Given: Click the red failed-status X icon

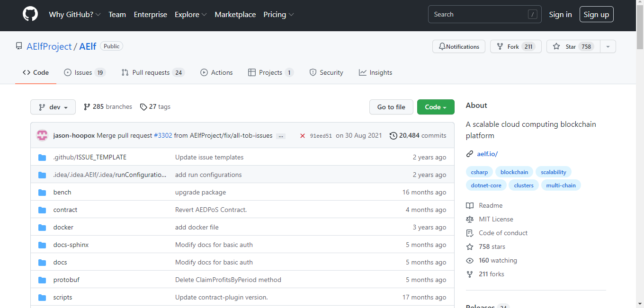Looking at the screenshot, I should coord(302,136).
